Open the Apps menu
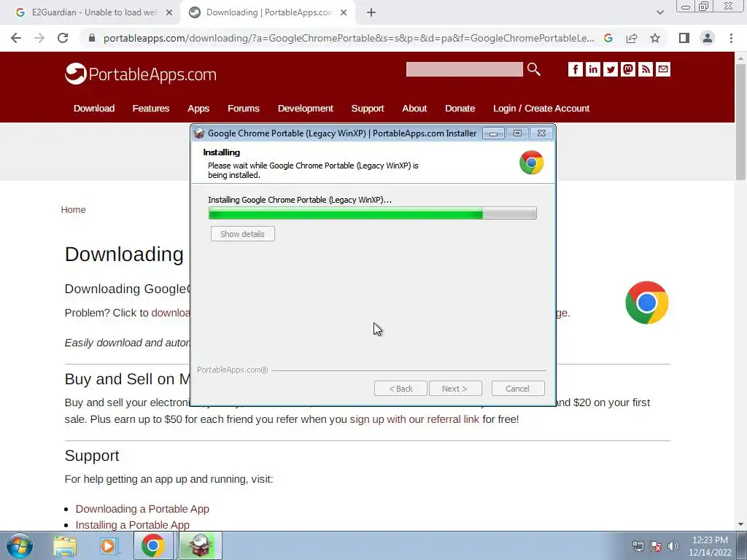The image size is (747, 560). (198, 109)
